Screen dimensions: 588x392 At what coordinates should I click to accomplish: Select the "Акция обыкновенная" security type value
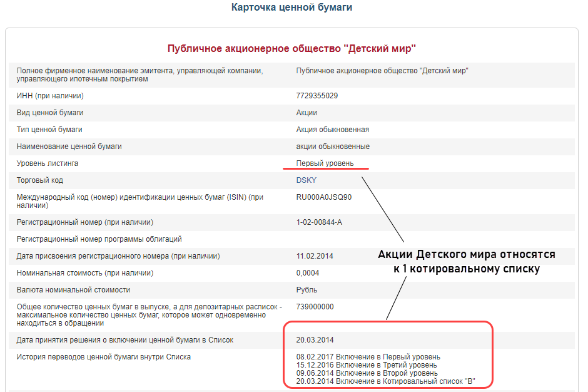(x=332, y=130)
